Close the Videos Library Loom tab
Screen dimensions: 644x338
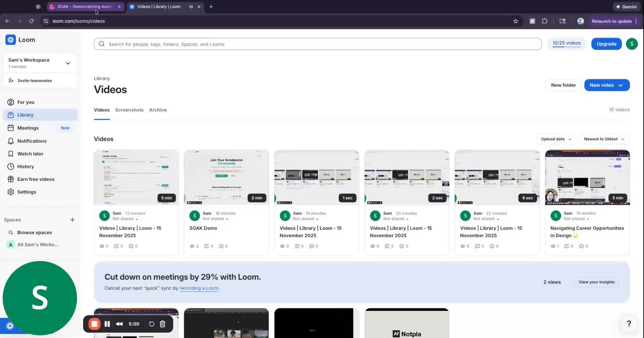[199, 7]
